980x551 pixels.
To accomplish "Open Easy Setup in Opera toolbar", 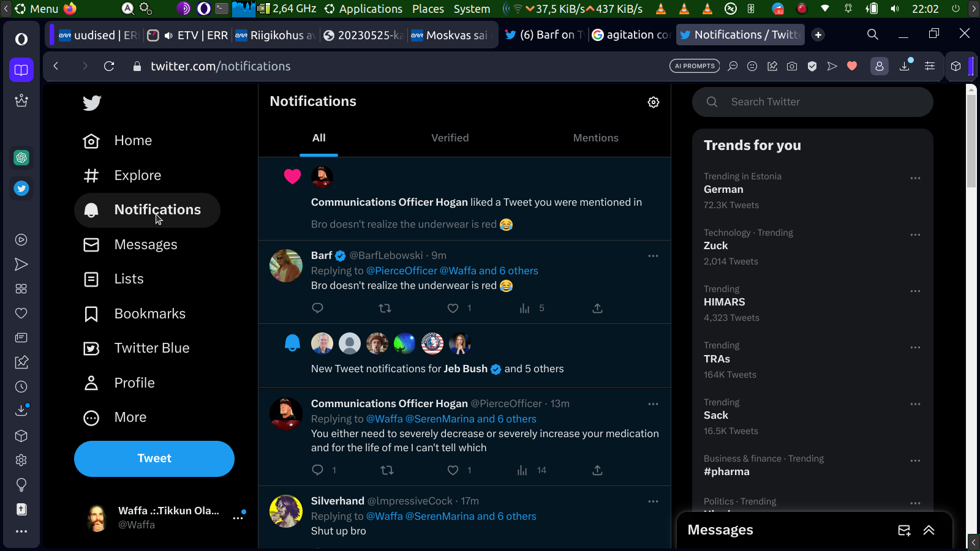I will click(930, 66).
